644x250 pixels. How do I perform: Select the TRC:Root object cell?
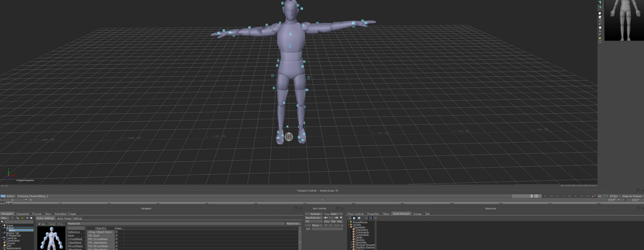[100, 236]
